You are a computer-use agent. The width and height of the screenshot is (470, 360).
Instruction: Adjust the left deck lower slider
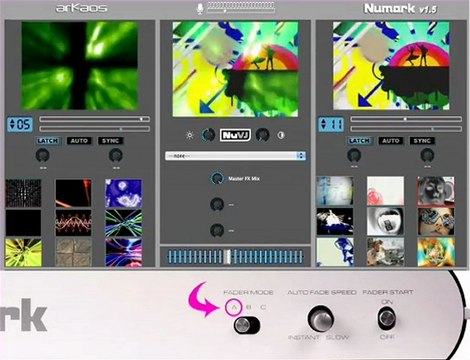click(x=95, y=129)
